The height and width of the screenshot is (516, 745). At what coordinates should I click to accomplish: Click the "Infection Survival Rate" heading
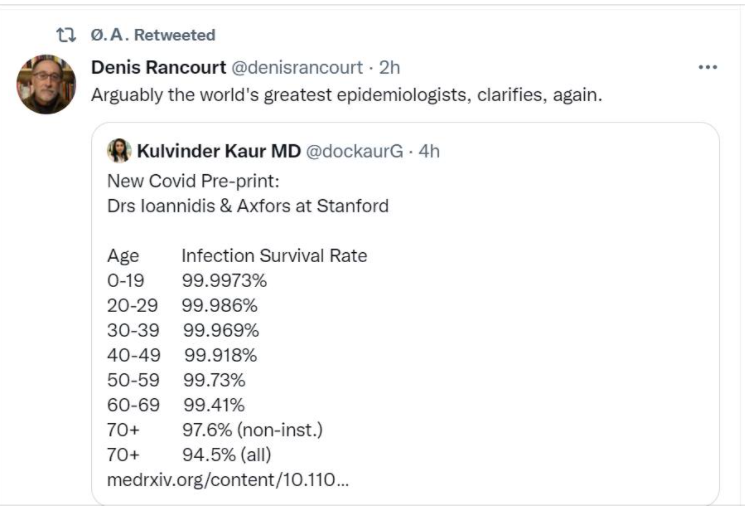(x=274, y=256)
